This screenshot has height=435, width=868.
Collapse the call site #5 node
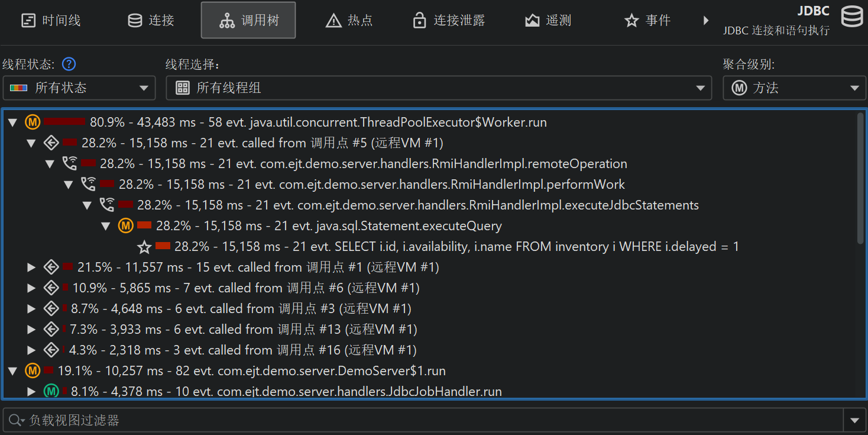32,143
